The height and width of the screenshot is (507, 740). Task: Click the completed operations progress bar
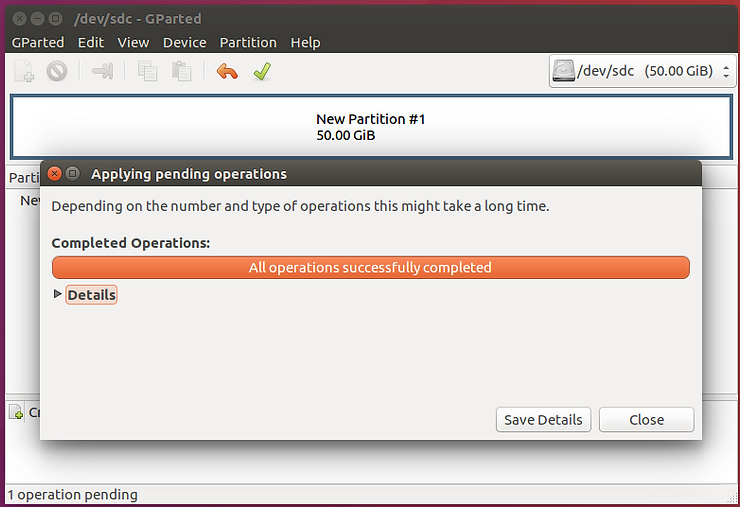click(370, 268)
